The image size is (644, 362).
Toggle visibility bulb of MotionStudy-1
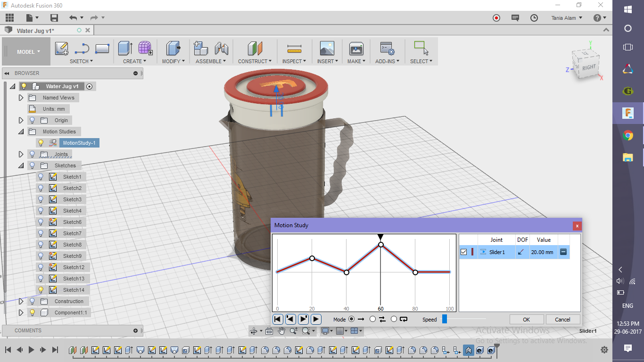(x=41, y=143)
